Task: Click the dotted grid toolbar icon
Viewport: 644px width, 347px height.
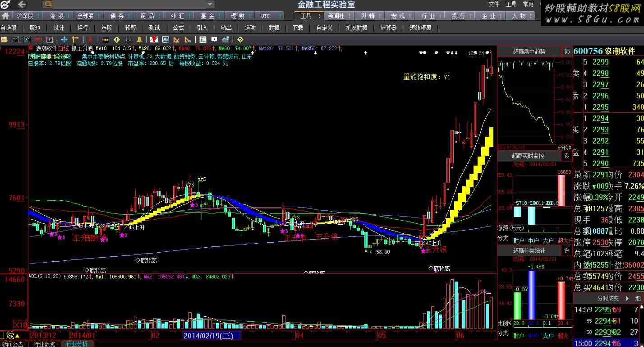Action: pyautogui.click(x=128, y=40)
